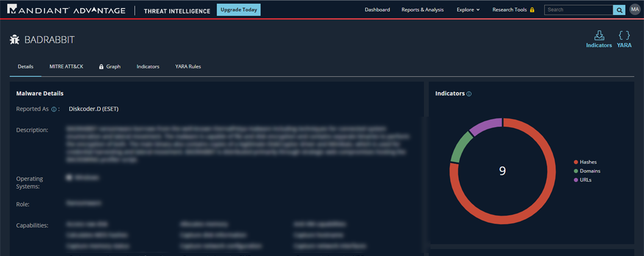Click the Description label
This screenshot has width=644, height=256.
pos(32,130)
